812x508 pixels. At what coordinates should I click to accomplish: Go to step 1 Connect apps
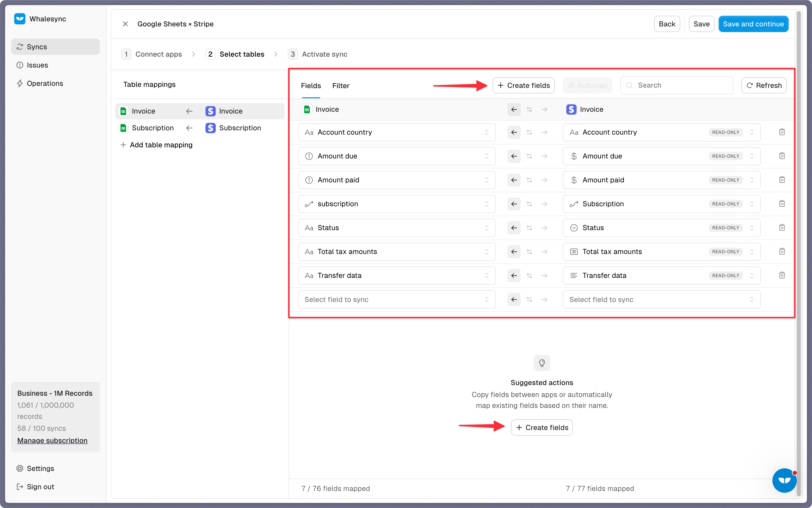(x=152, y=54)
